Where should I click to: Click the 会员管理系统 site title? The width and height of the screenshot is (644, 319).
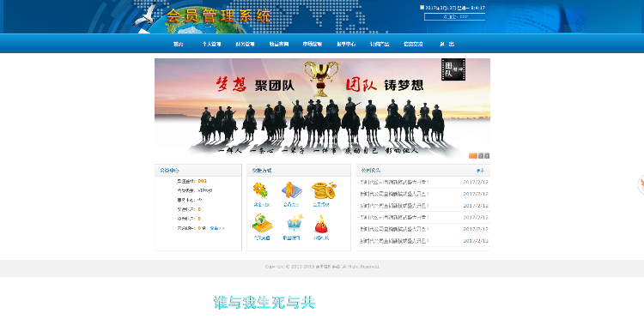218,16
